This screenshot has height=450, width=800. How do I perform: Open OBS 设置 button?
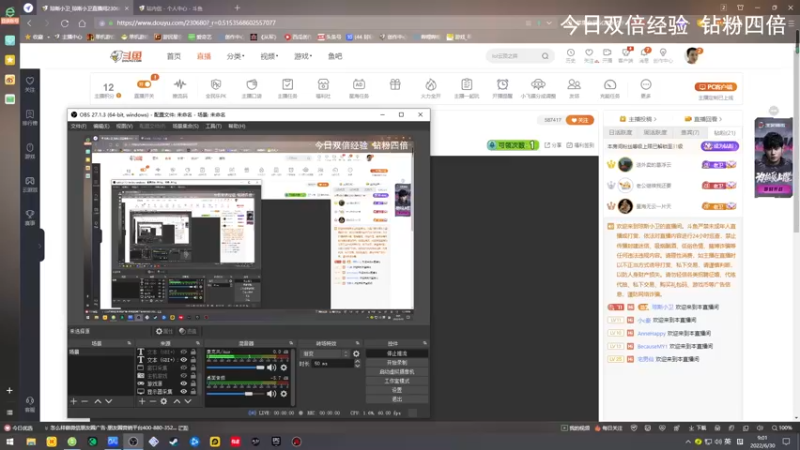click(397, 390)
